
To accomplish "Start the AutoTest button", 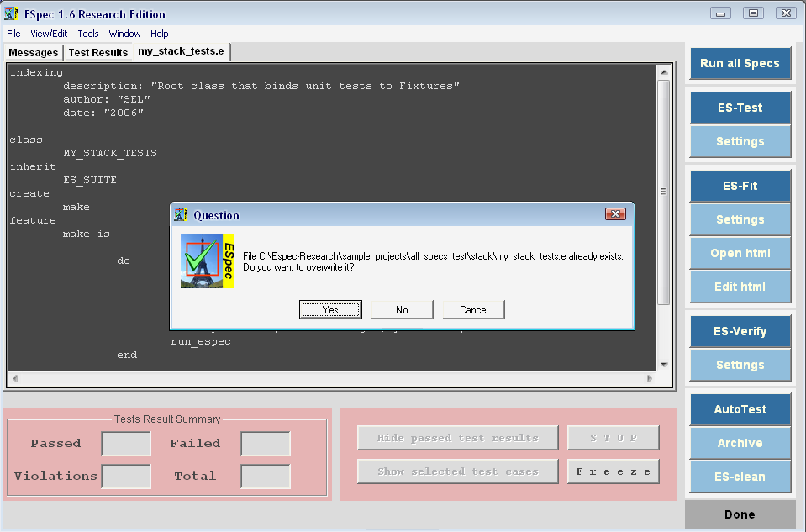I will 740,409.
